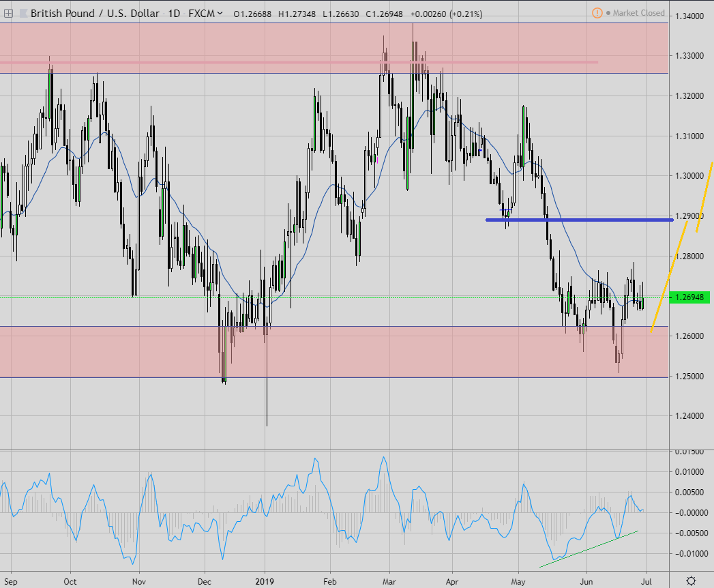This screenshot has width=714, height=588.
Task: Open chart settings gear icon
Action: 691,580
